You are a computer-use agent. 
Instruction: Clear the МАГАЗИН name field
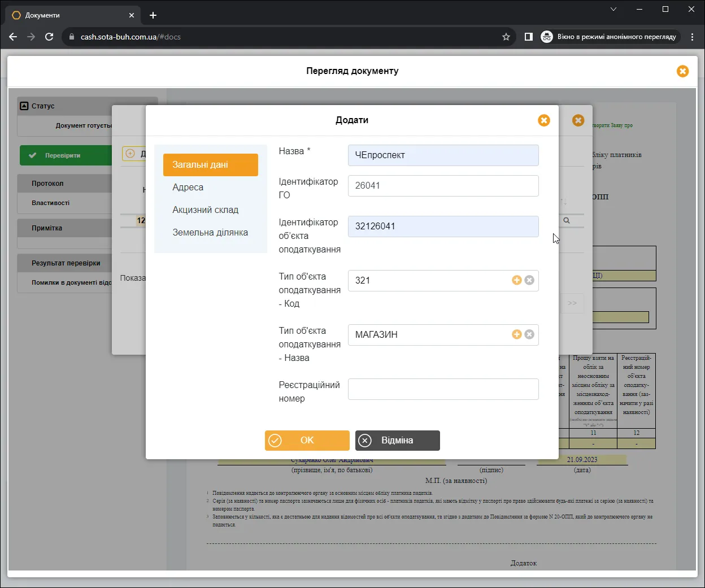pyautogui.click(x=529, y=334)
